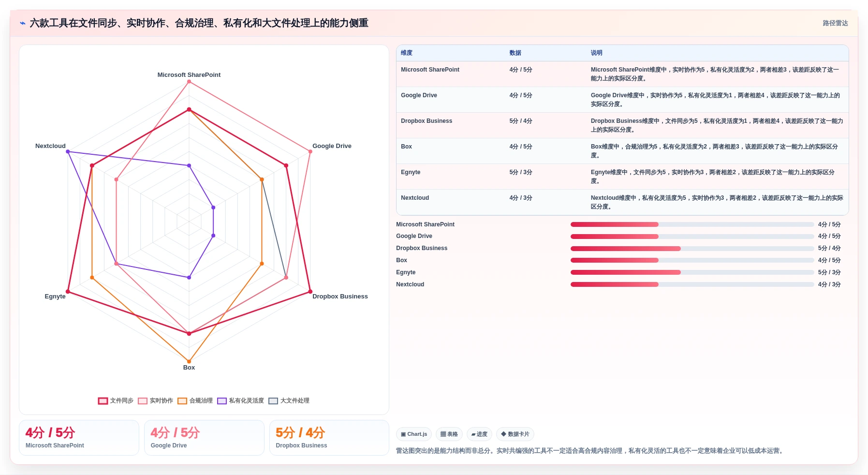Click the 进度 tag chip
The image size is (868, 475).
tap(479, 434)
